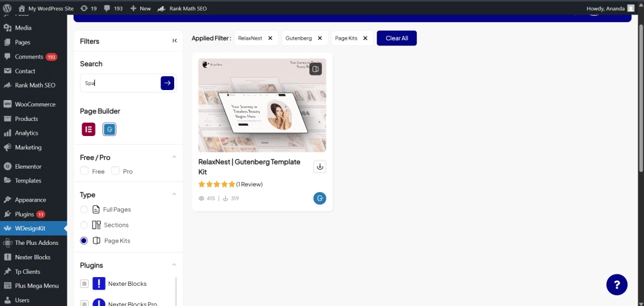
Task: Click the Clear All button
Action: 397,38
